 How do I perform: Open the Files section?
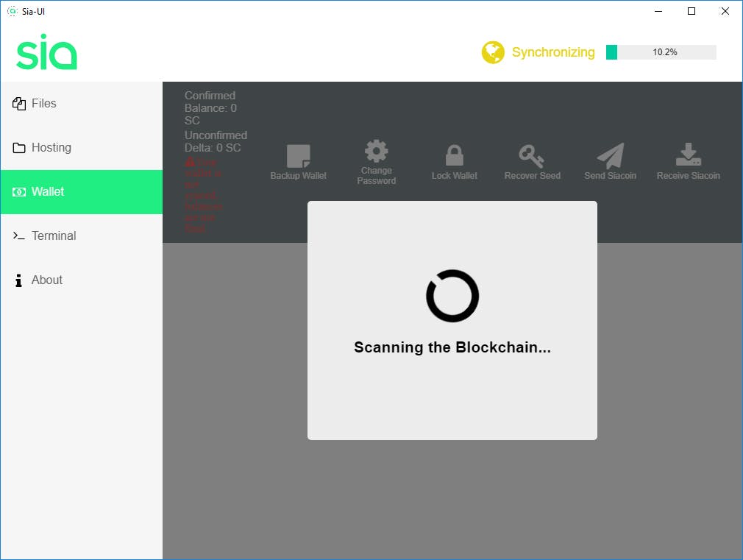pyautogui.click(x=82, y=103)
